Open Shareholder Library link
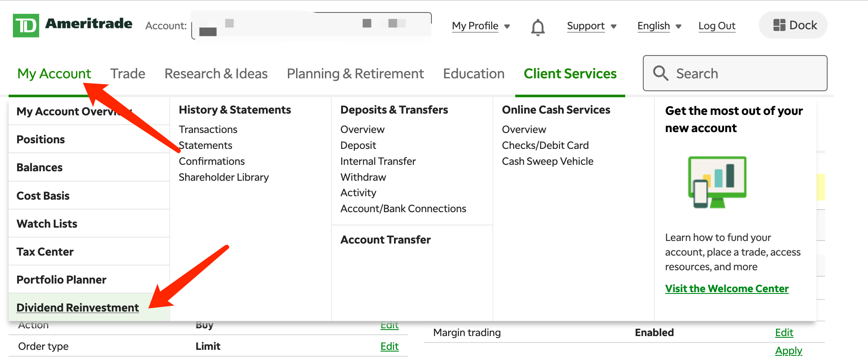This screenshot has width=868, height=358. [224, 177]
